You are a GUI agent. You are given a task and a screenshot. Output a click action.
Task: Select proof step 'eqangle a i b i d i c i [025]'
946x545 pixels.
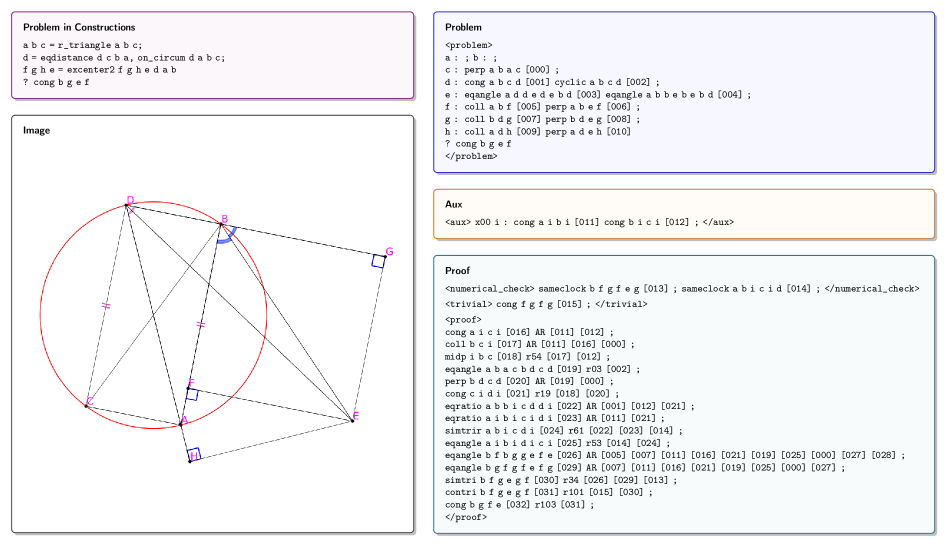tap(557, 444)
